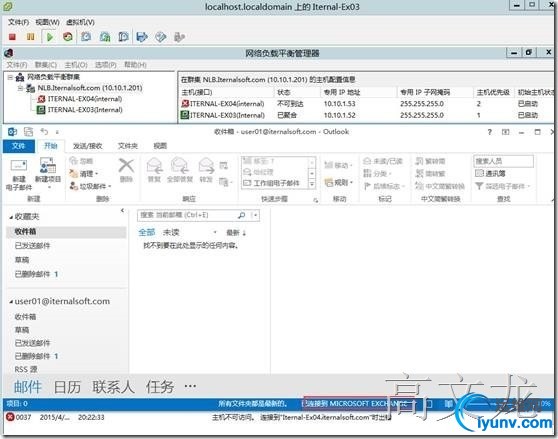Switch to the Outlook 开始 ribbon tab
This screenshot has width=558, height=439.
tap(50, 146)
